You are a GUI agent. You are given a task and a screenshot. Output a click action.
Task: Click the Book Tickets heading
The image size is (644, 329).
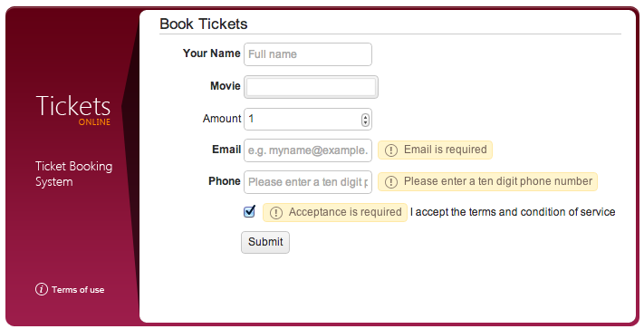[x=203, y=24]
